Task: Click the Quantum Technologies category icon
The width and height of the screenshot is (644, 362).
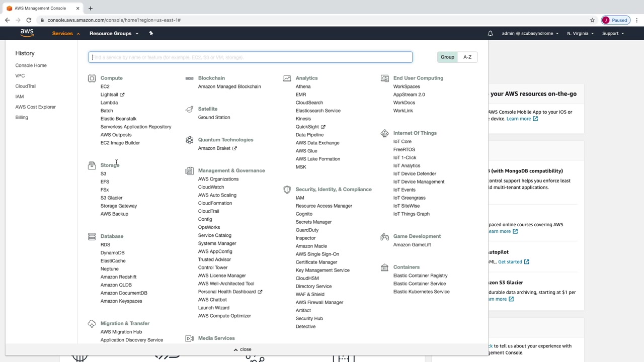Action: (x=189, y=140)
